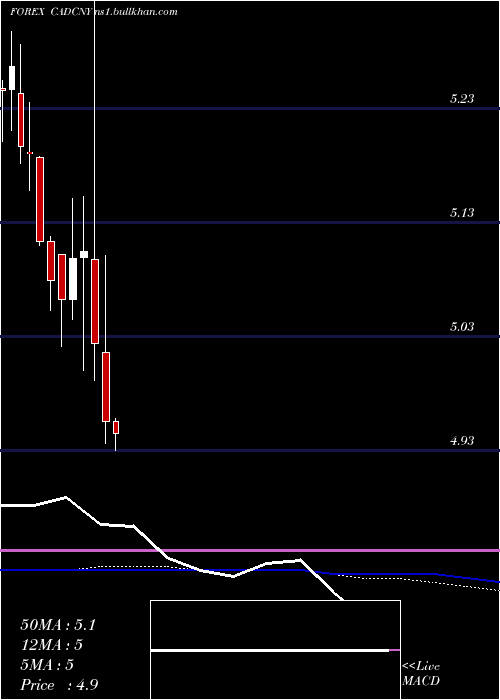Viewport: 500px width, 700px height.
Task: Click the 5.03 price level label
Action: (x=462, y=327)
